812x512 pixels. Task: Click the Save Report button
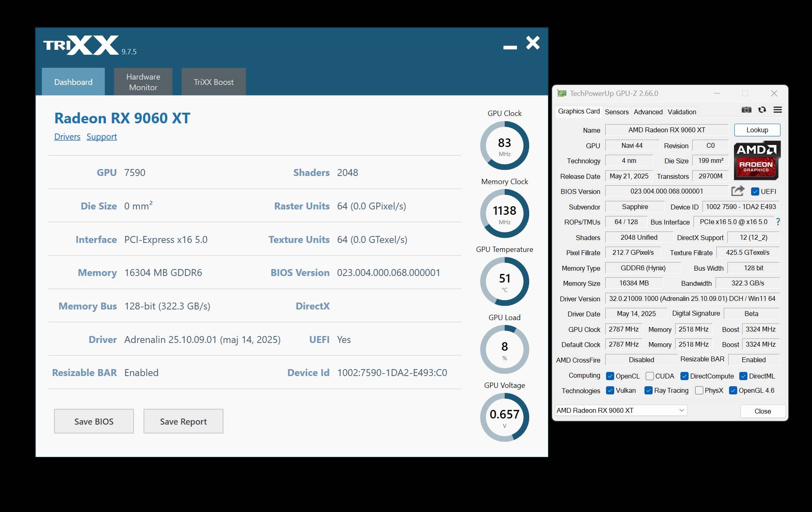click(x=183, y=421)
